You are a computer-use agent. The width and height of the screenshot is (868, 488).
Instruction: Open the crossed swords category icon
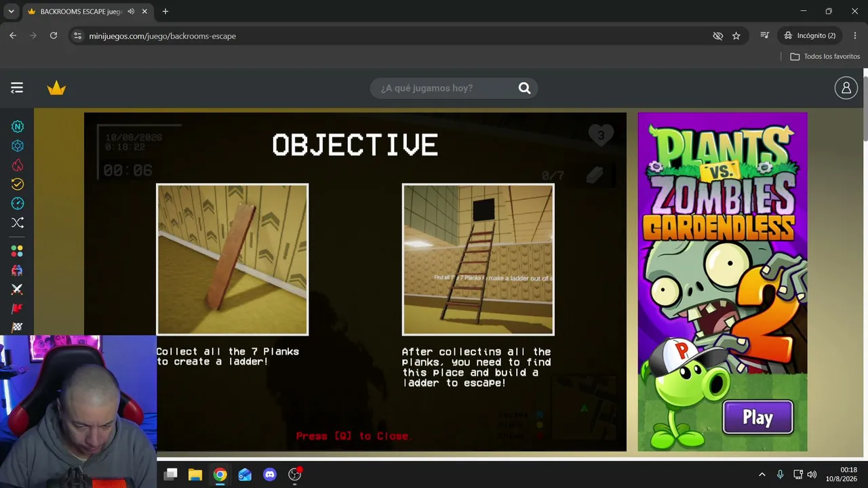tap(17, 289)
